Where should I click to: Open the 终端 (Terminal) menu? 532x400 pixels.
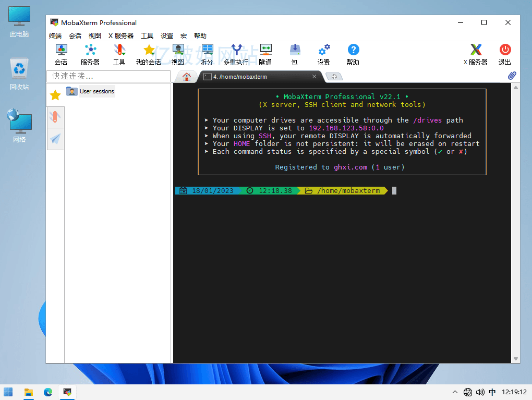pos(55,36)
